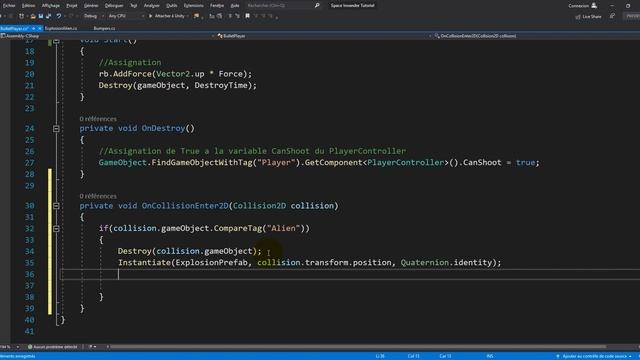This screenshot has height=360, width=640.
Task: Click the INS indicator in status bar
Action: pos(490,356)
